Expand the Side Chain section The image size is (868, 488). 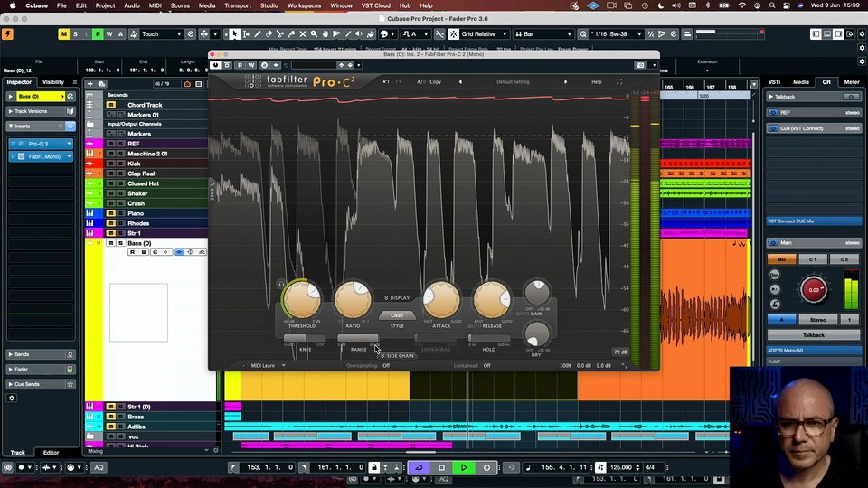coord(397,356)
